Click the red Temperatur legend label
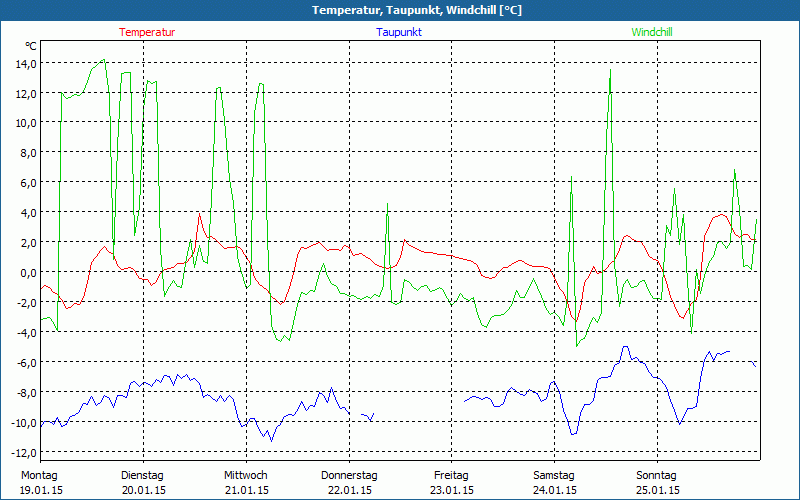Viewport: 800px width, 500px height. [147, 32]
